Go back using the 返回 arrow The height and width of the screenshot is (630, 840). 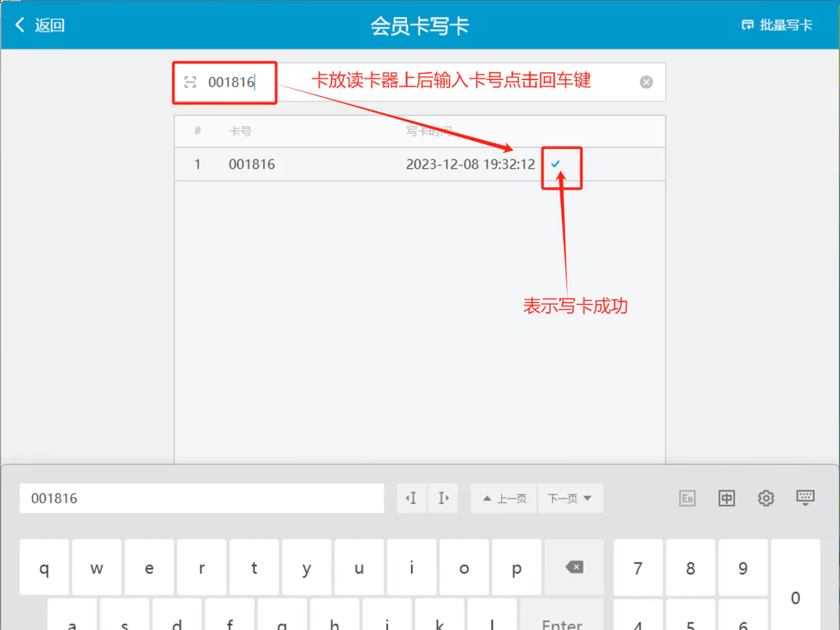[x=39, y=25]
